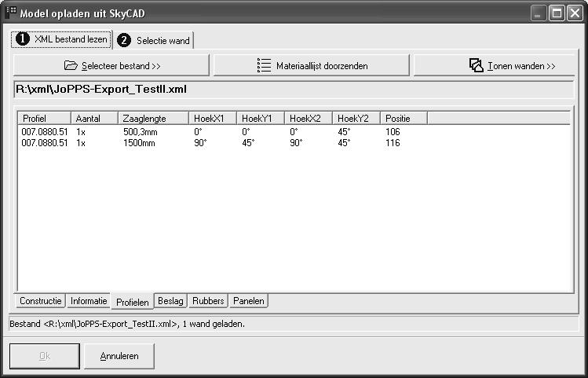Open the Beslag bottom tab

coord(170,301)
